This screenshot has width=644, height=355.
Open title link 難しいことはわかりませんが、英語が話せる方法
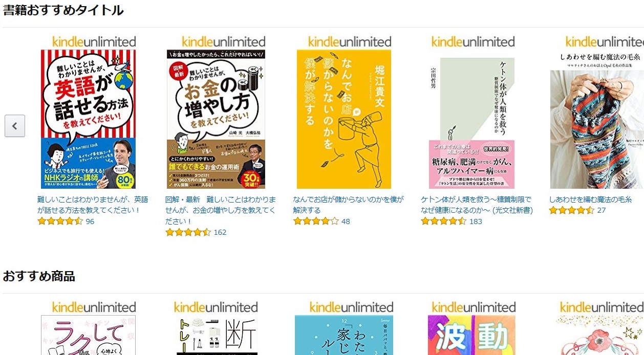pos(93,205)
